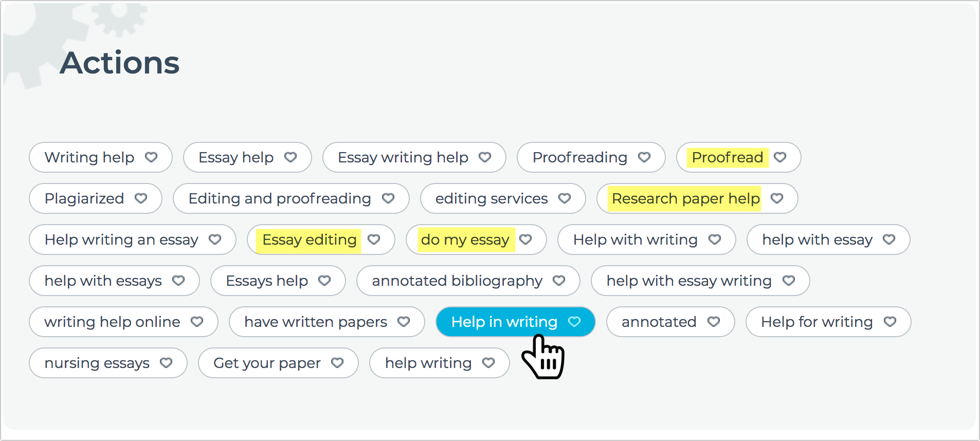
Task: Click heart icon next to Plagiarized
Action: [x=141, y=198]
